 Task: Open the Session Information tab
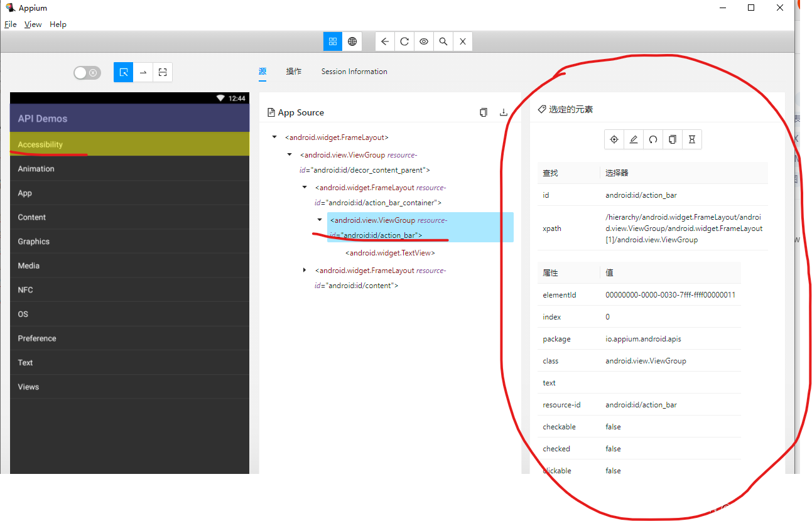[354, 72]
